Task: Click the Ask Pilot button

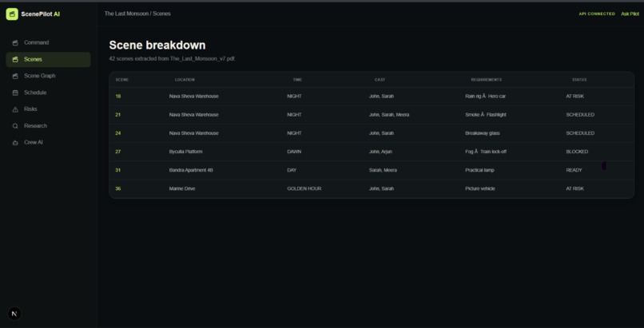Action: [630, 14]
